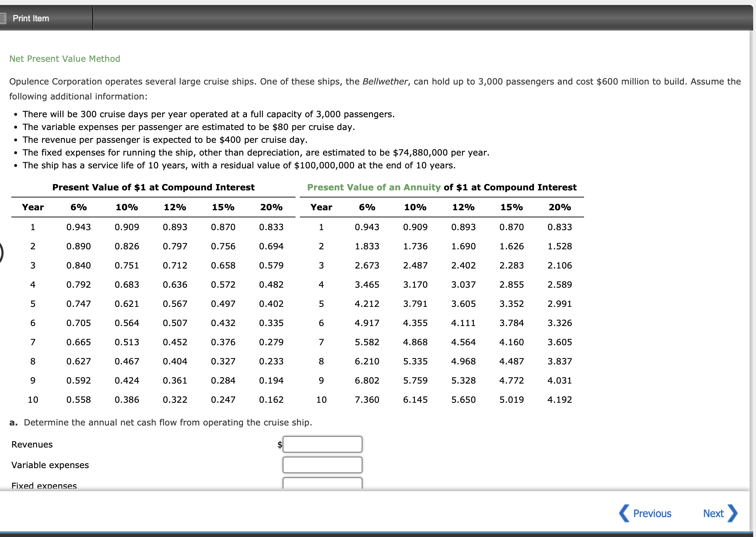Click inside the Variable expenses input box
The image size is (756, 537).
(x=322, y=465)
